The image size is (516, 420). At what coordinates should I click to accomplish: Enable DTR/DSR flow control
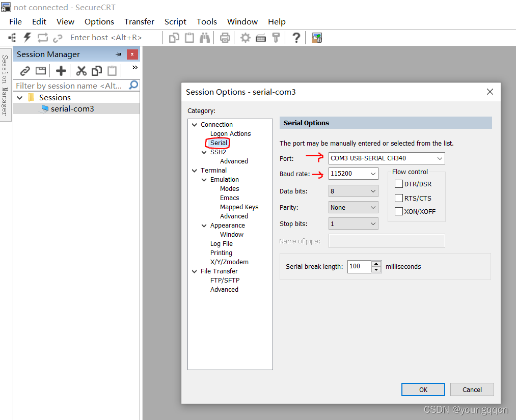(398, 184)
